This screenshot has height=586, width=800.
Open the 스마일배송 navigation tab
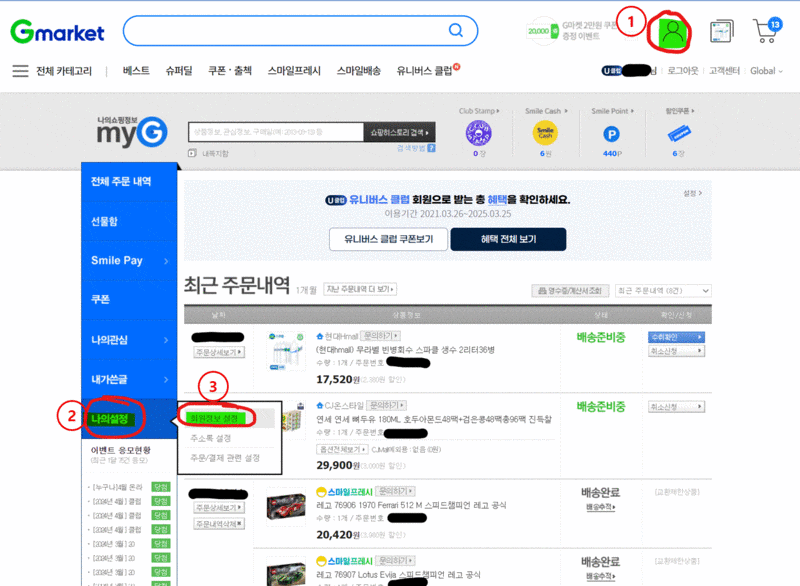359,71
